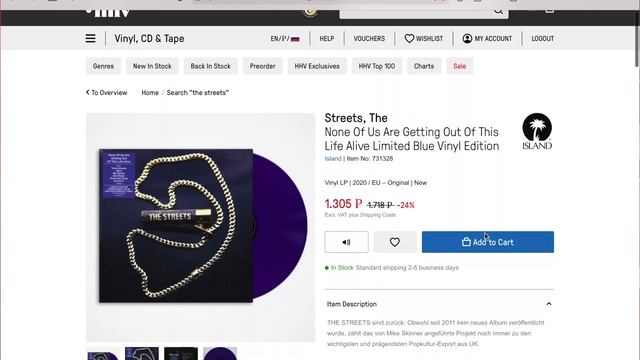Open My Account user icon
Image resolution: width=640 pixels, height=360 pixels.
(467, 38)
